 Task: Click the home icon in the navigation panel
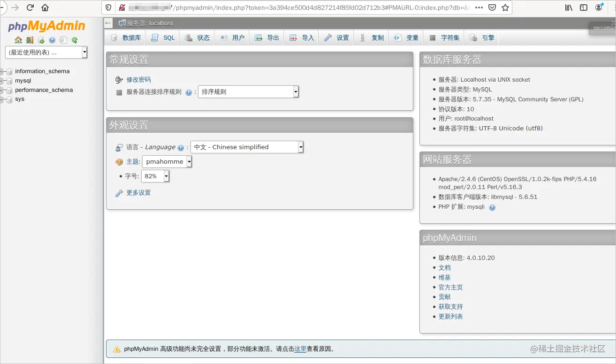18,40
